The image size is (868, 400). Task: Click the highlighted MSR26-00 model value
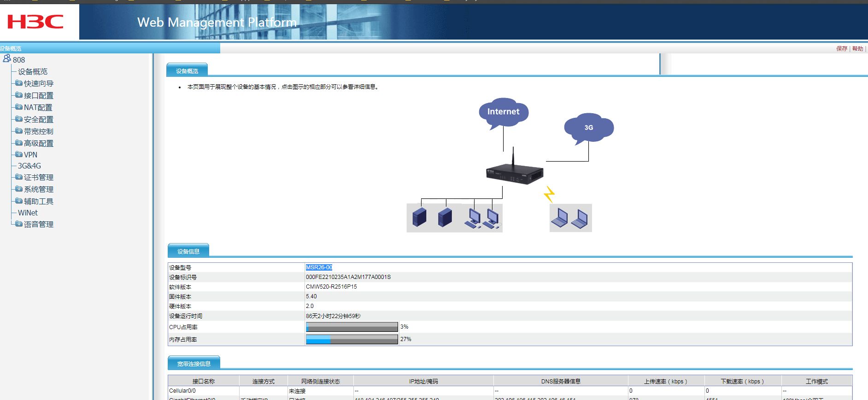pyautogui.click(x=319, y=267)
